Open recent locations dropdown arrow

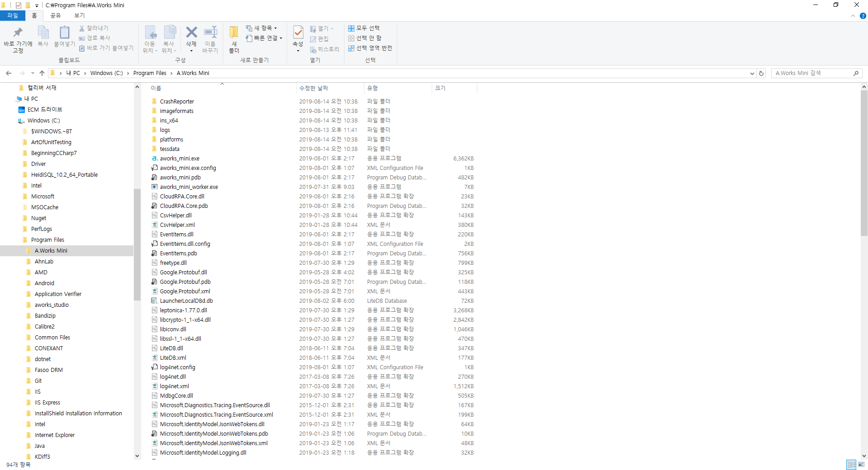pyautogui.click(x=33, y=73)
